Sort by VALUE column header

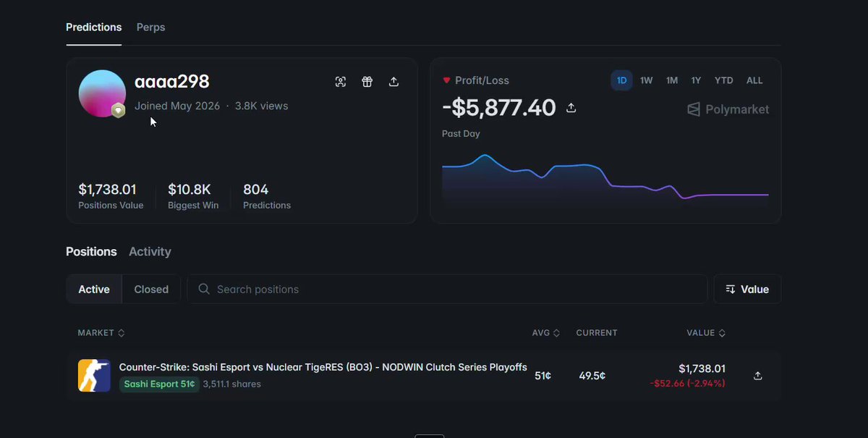[x=706, y=333]
